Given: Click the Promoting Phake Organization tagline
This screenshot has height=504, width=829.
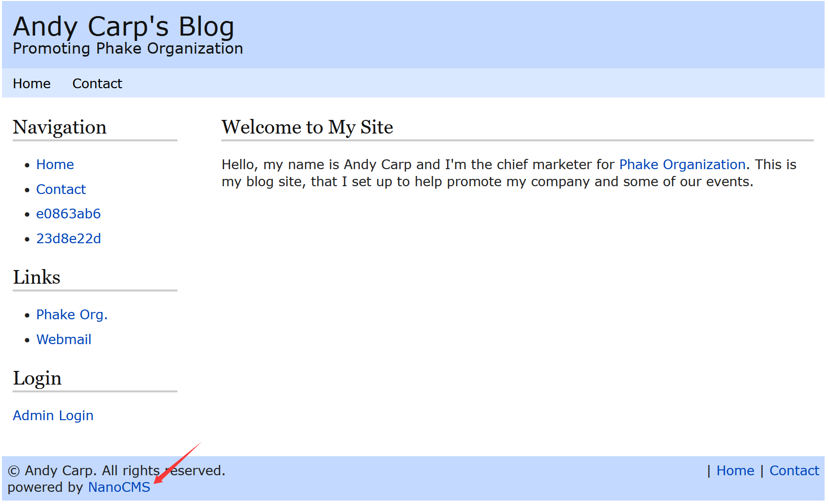Looking at the screenshot, I should point(128,49).
